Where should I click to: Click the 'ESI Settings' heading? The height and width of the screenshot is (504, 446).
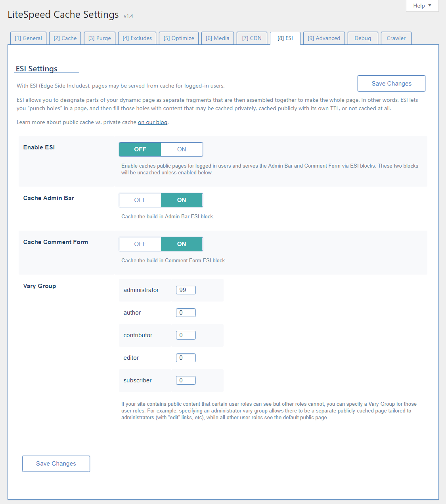click(36, 69)
